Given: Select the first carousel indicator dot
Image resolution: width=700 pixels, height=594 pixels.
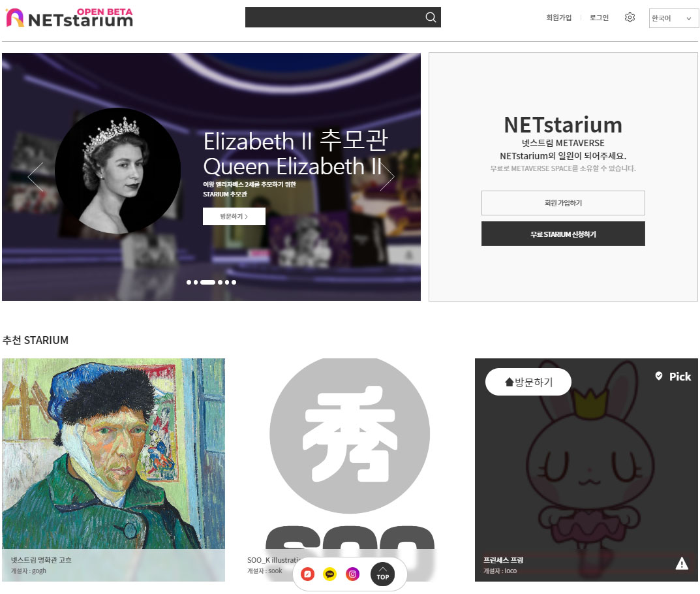Looking at the screenshot, I should coord(189,282).
